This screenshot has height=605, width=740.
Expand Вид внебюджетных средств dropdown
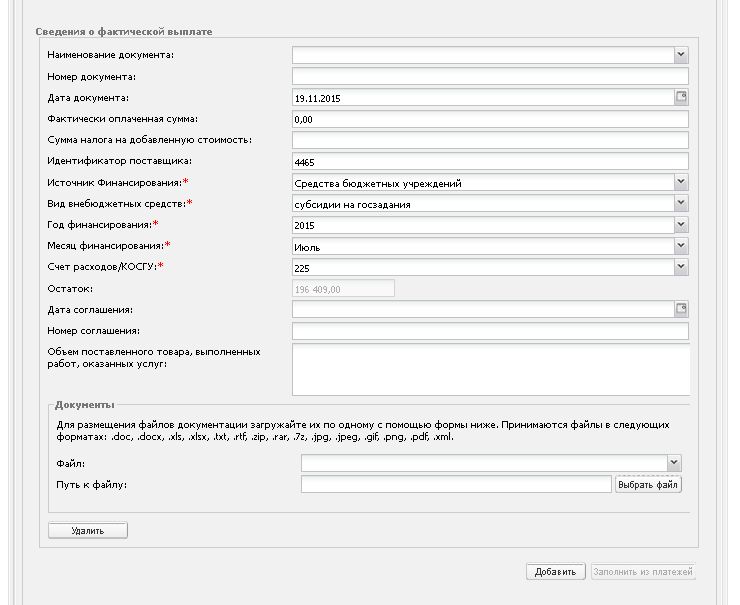[681, 203]
